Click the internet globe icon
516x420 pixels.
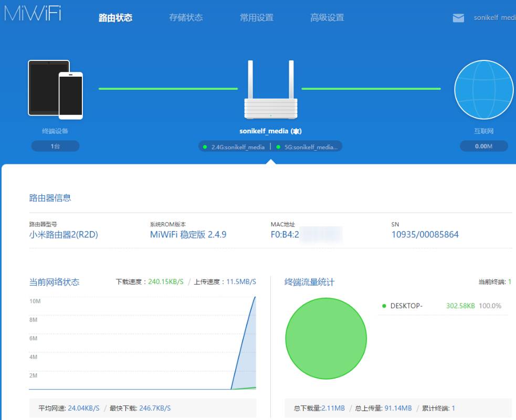coord(483,90)
